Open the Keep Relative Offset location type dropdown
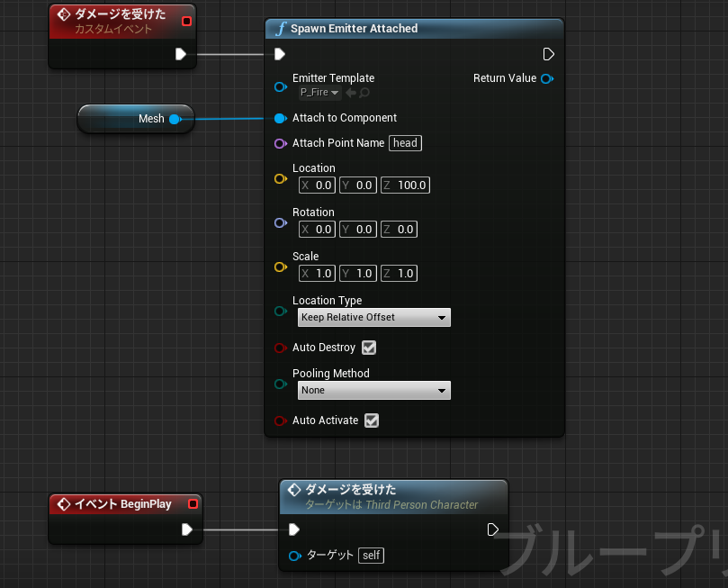 (373, 317)
